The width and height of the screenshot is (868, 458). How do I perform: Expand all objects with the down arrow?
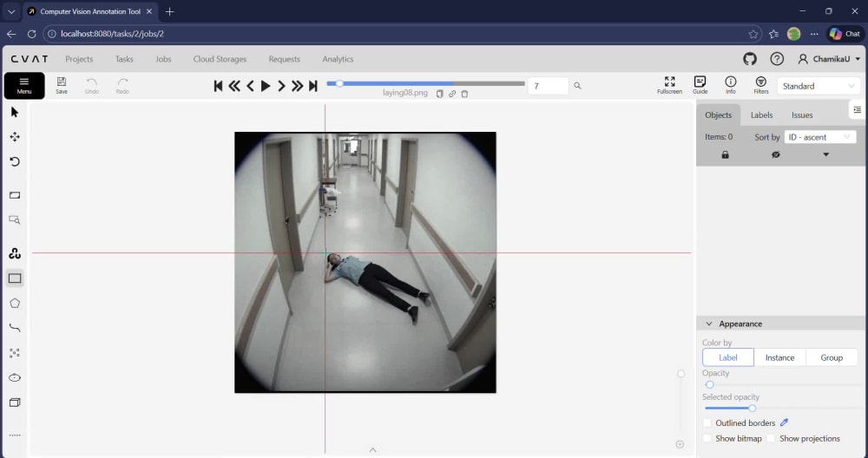pyautogui.click(x=826, y=155)
